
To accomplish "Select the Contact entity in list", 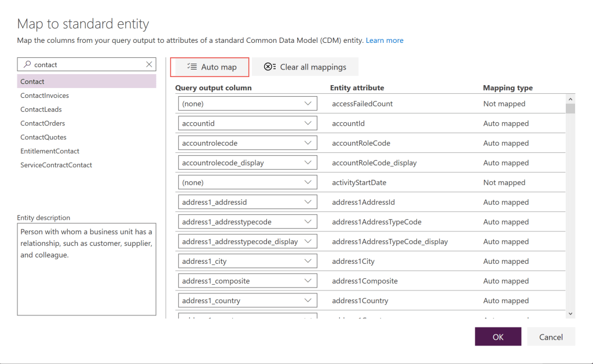I will (32, 82).
